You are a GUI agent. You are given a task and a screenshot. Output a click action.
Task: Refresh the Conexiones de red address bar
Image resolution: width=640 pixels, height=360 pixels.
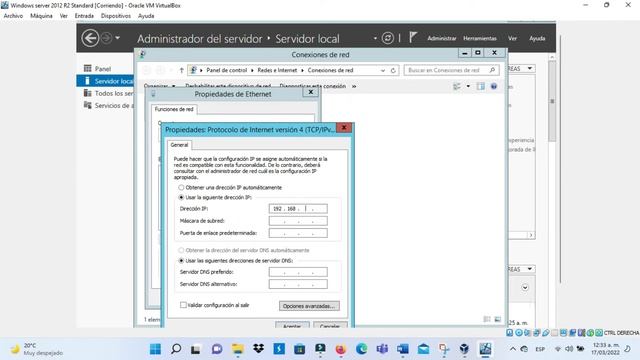pyautogui.click(x=393, y=70)
